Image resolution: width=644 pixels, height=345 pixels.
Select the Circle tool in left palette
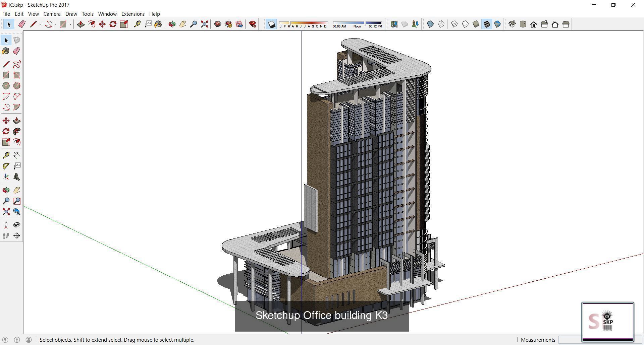point(6,86)
